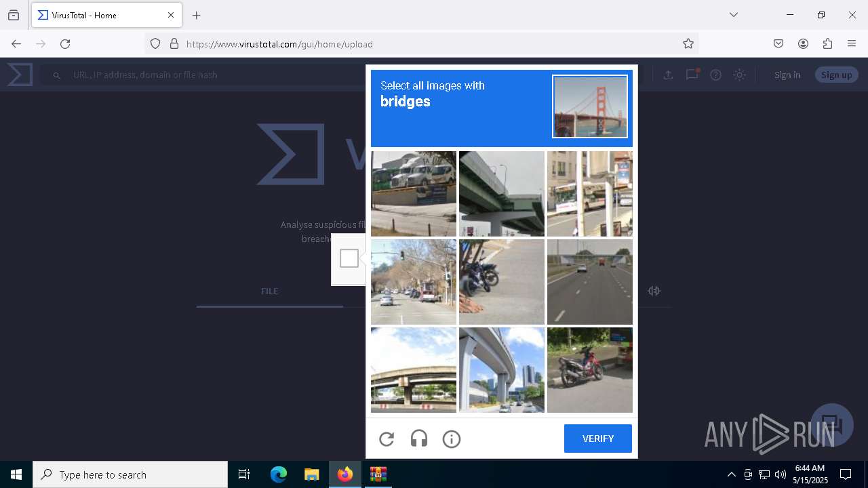Screen dimensions: 868x488
Task: Open the tracking protection shield icon
Action: point(155,44)
